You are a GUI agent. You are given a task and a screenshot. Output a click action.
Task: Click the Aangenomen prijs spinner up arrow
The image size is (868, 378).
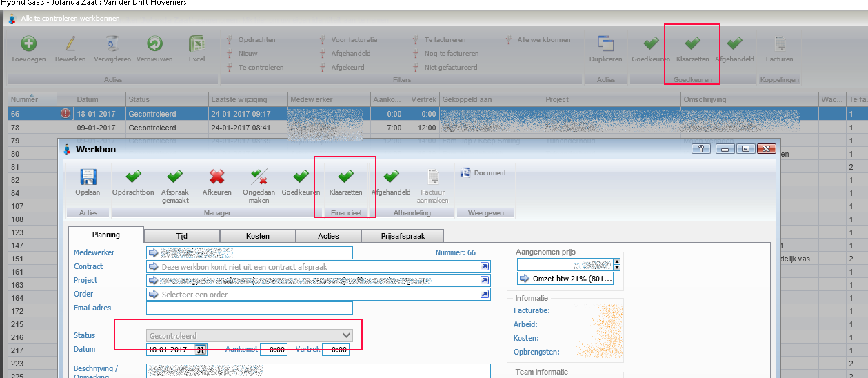coord(616,261)
